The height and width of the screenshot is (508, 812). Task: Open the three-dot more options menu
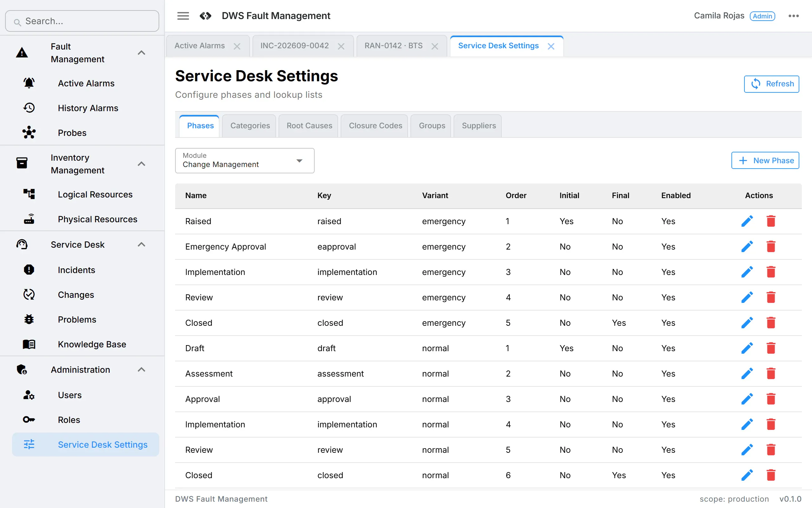coord(794,16)
